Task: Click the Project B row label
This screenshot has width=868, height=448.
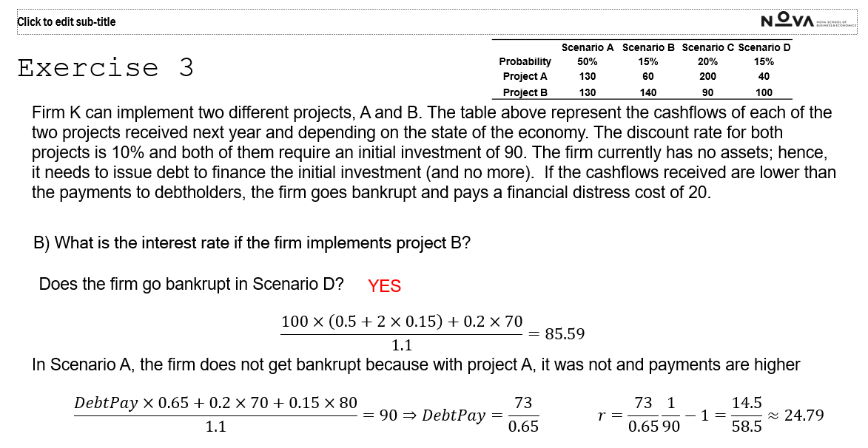Action: tap(525, 92)
